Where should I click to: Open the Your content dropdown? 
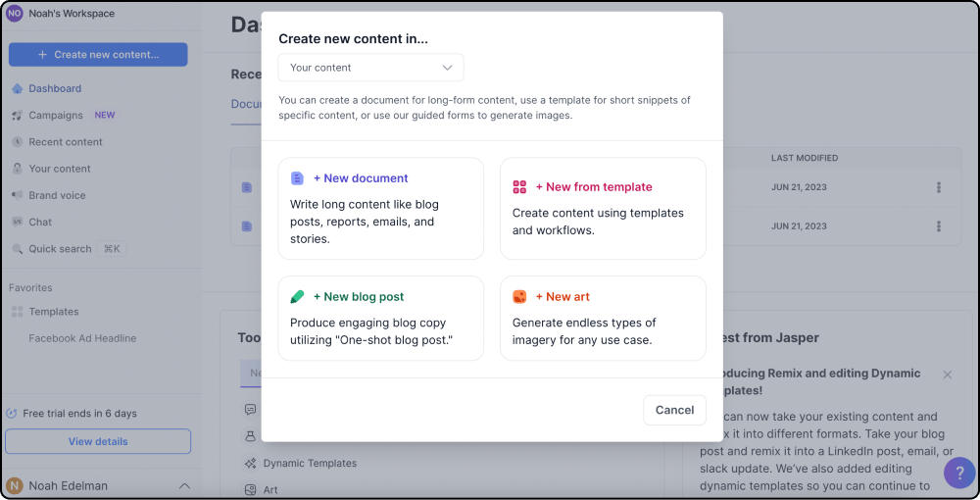(x=370, y=68)
